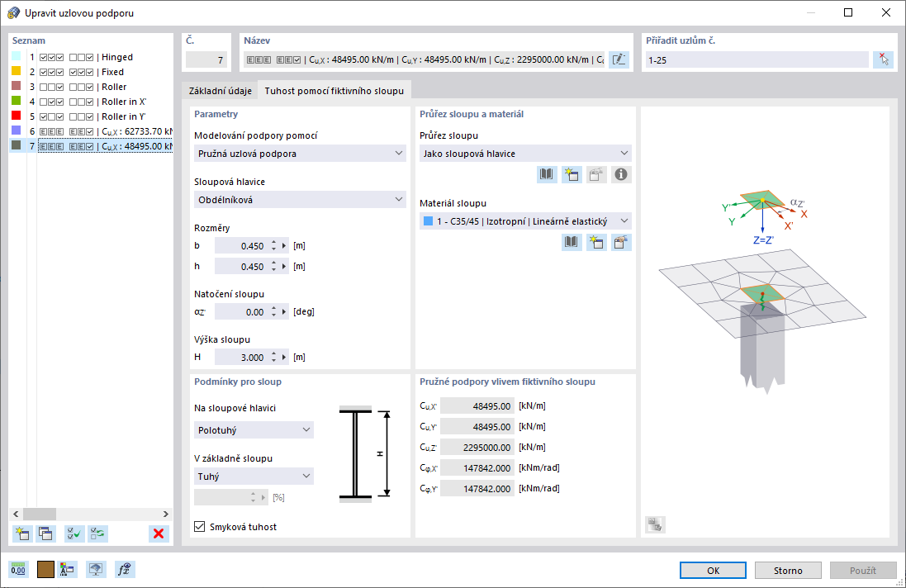Open the Modelování podpory pomocí dropdown

(x=300, y=154)
